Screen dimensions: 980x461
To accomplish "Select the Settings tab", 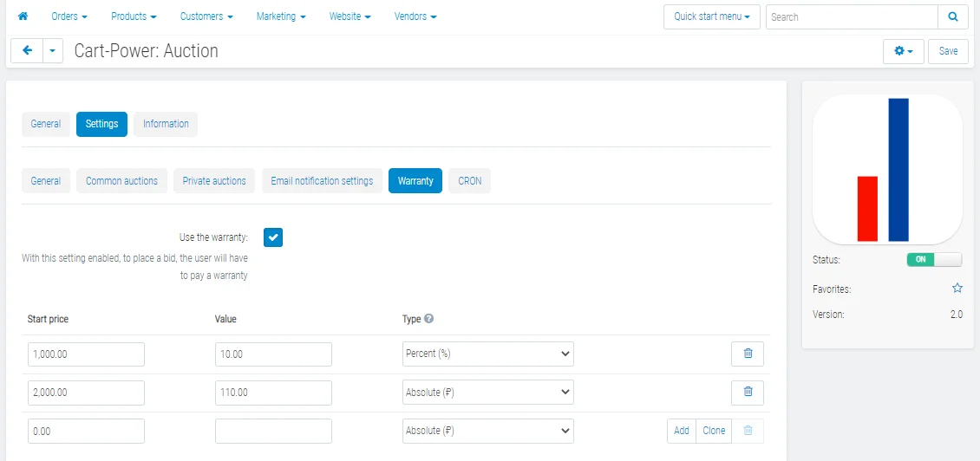I will (101, 124).
